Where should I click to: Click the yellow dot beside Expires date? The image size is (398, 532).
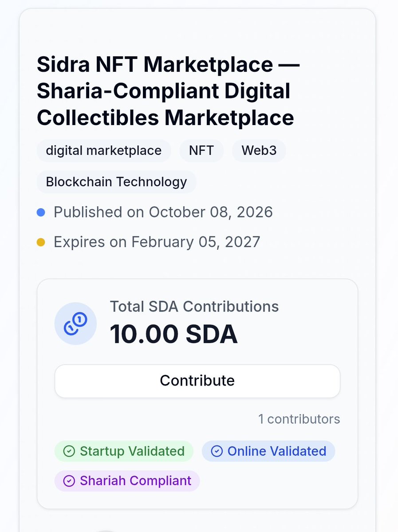(41, 242)
